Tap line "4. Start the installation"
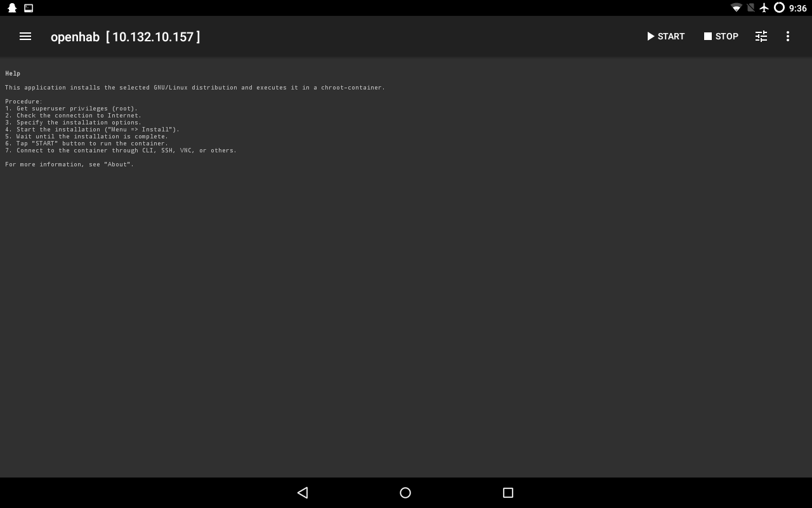Image resolution: width=812 pixels, height=508 pixels. pos(92,130)
